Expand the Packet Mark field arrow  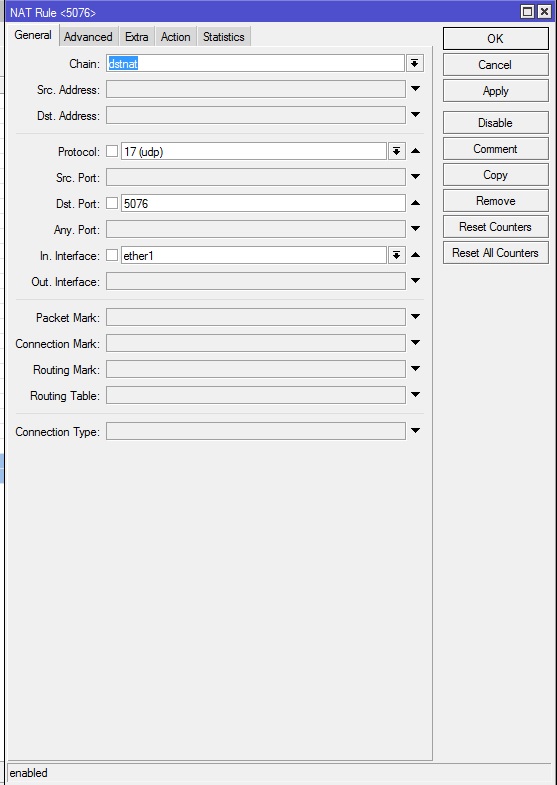click(x=415, y=317)
